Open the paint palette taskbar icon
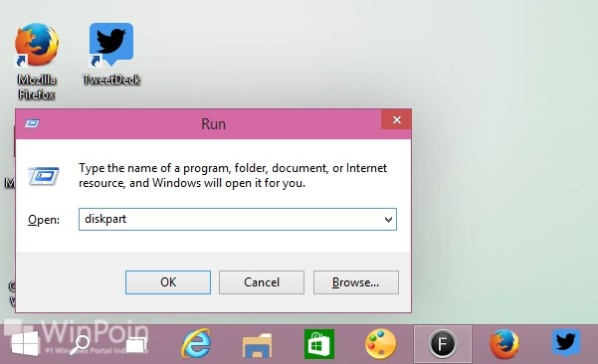Screen dimensions: 598x364 (x=381, y=344)
